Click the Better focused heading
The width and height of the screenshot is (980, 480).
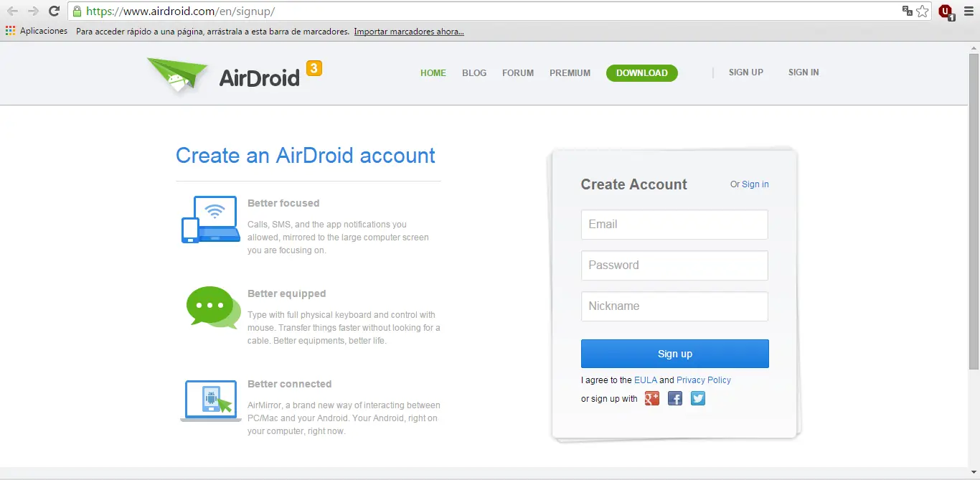click(x=283, y=203)
